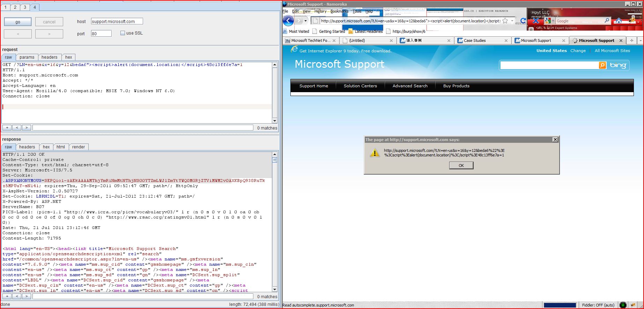Close the Case Studies tab
644x309 pixels.
pyautogui.click(x=506, y=41)
